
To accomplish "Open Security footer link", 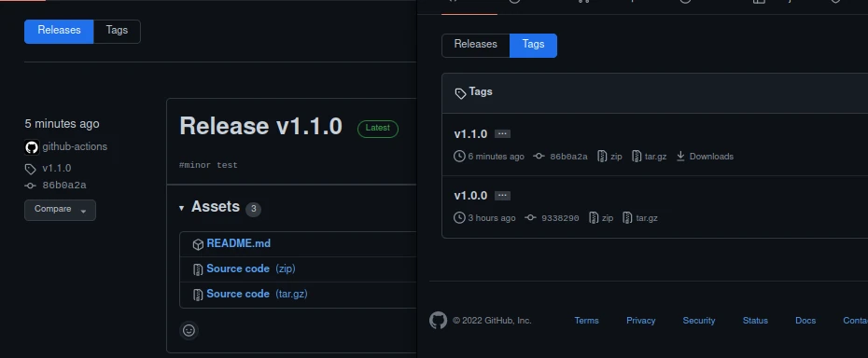I will [699, 321].
